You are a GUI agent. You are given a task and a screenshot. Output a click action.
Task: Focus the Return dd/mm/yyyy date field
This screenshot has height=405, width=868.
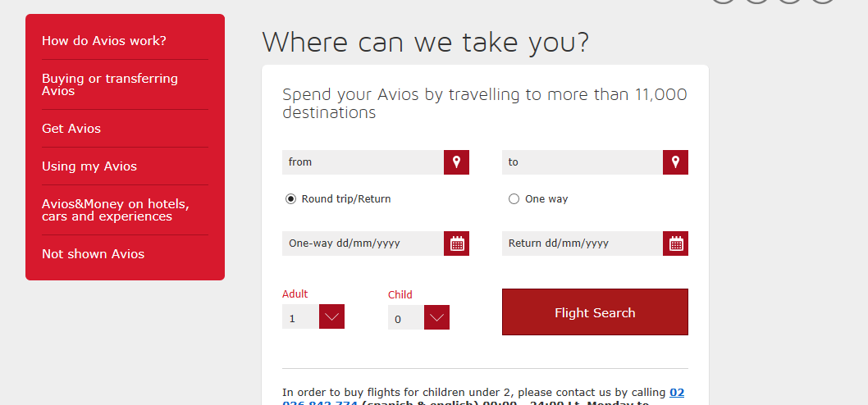tap(582, 243)
